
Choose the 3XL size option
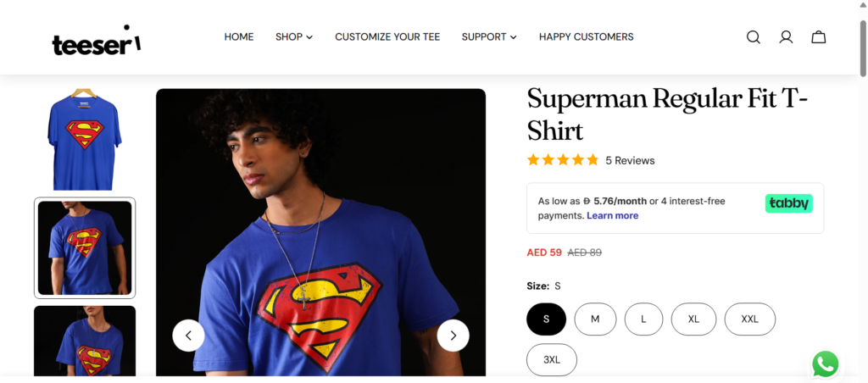(551, 360)
